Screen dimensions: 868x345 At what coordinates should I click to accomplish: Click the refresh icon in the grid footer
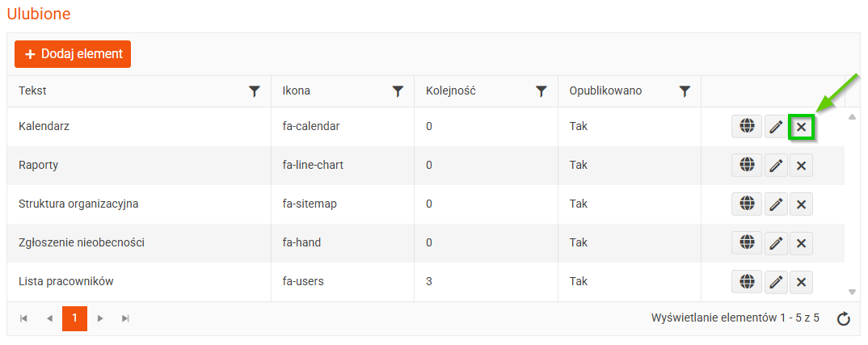pyautogui.click(x=844, y=319)
